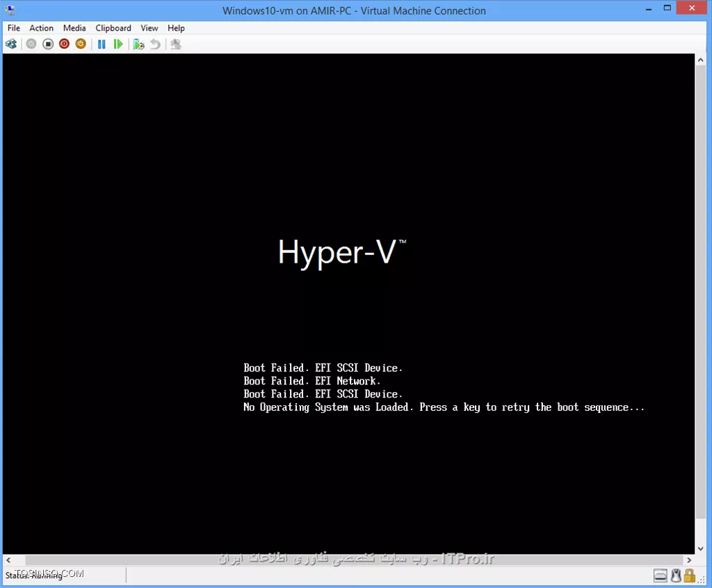The image size is (712, 588).
Task: Click the horizontal scrollbar right arrow
Action: [689, 560]
